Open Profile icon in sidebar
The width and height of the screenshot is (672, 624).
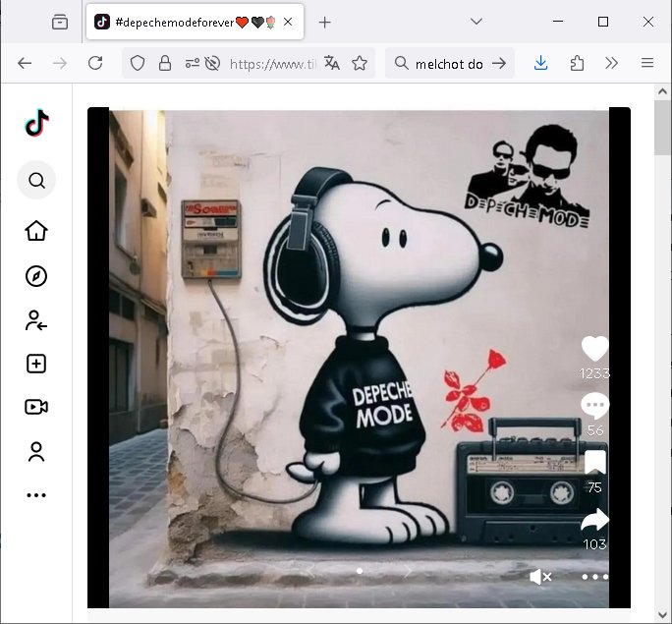pyautogui.click(x=36, y=452)
